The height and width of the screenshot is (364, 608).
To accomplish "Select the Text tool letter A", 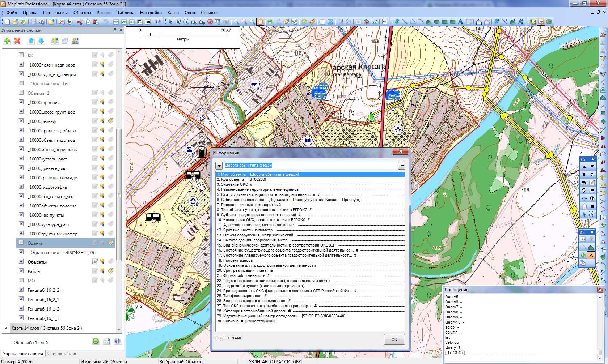I will tap(460, 22).
